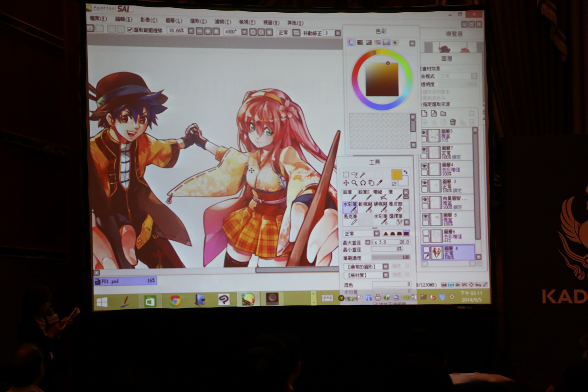The image size is (588, 392).
Task: Select the zoom magnifier tool
Action: coord(354,183)
